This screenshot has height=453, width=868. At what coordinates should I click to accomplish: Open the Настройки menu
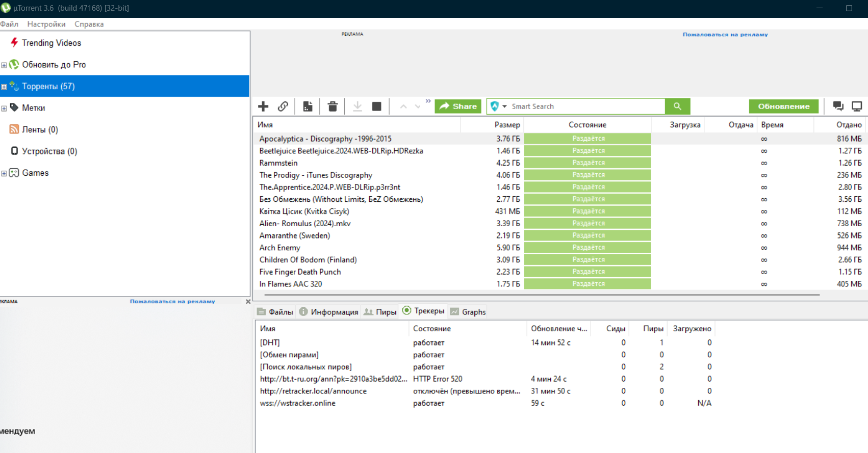pos(46,24)
